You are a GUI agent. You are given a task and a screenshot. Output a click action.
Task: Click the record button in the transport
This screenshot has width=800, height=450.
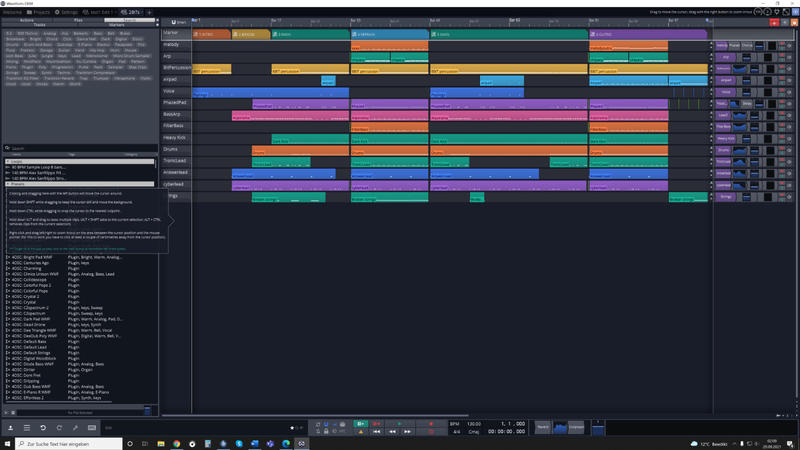pyautogui.click(x=431, y=424)
